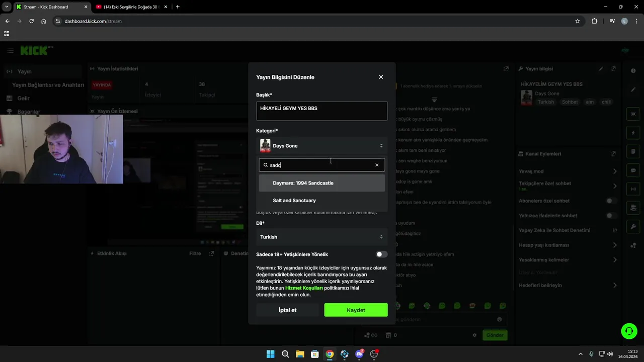This screenshot has width=644, height=362.
Task: Click into the Başlık title field
Action: (x=322, y=111)
